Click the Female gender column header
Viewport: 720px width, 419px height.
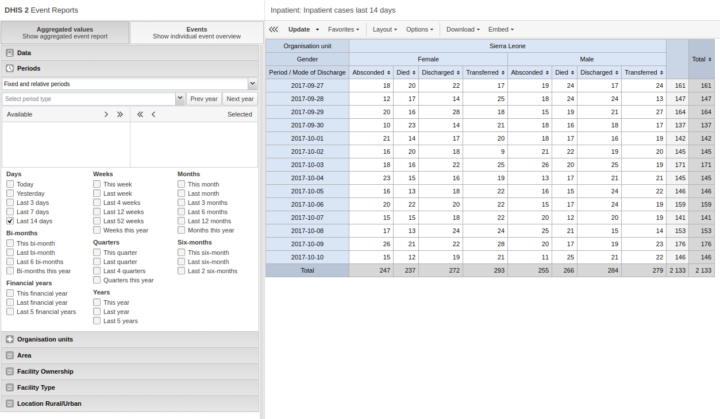click(x=428, y=59)
